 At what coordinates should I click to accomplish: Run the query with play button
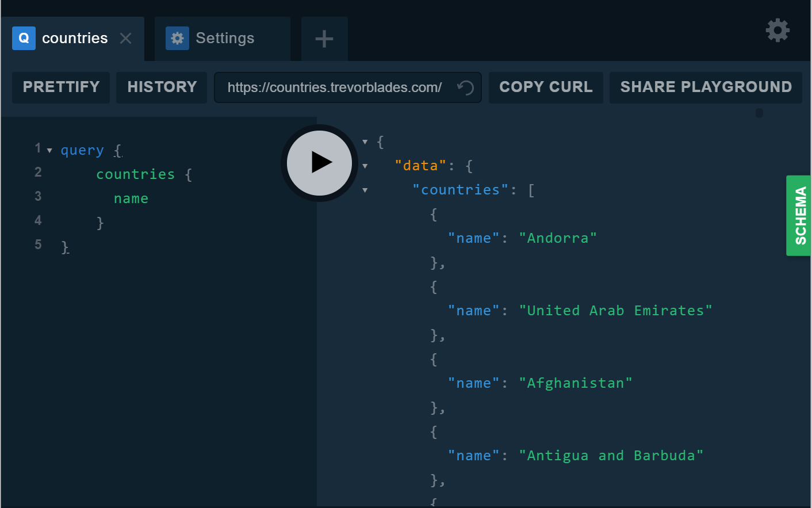coord(319,163)
